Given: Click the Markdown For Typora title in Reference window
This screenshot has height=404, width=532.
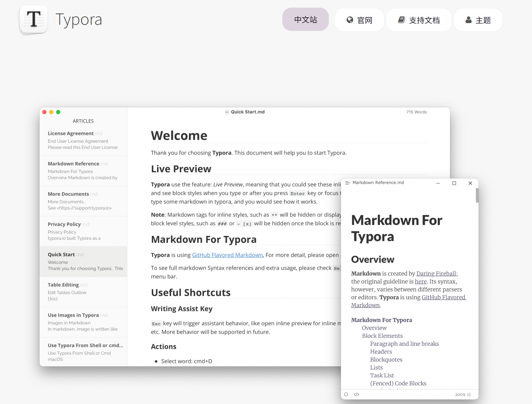Looking at the screenshot, I should 397,229.
